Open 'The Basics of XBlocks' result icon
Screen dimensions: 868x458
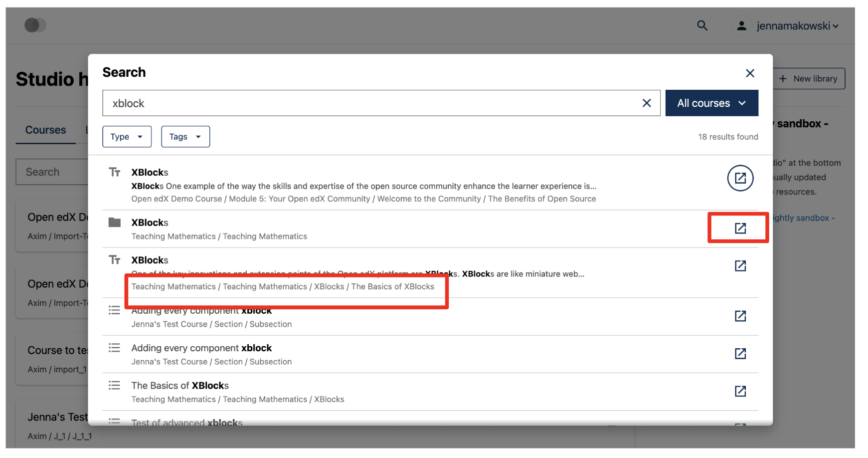740,391
